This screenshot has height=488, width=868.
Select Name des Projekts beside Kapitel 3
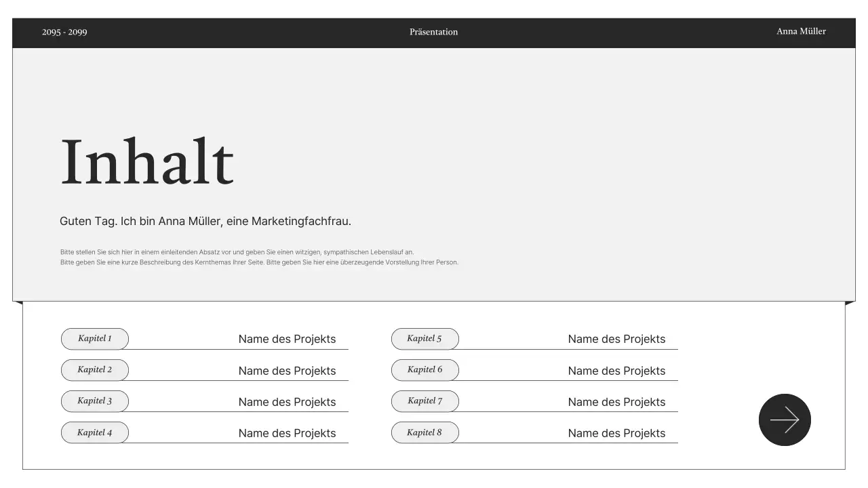pos(287,402)
